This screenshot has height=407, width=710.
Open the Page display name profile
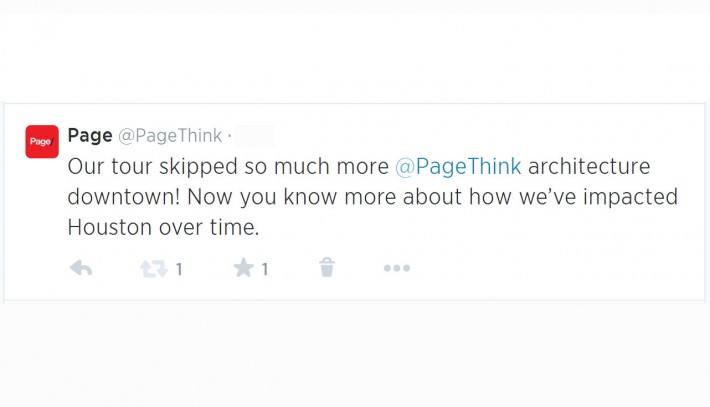(89, 135)
